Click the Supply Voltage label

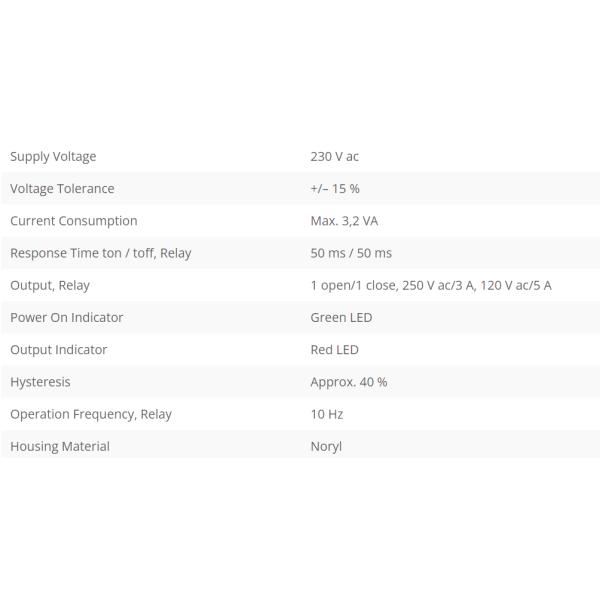click(53, 156)
